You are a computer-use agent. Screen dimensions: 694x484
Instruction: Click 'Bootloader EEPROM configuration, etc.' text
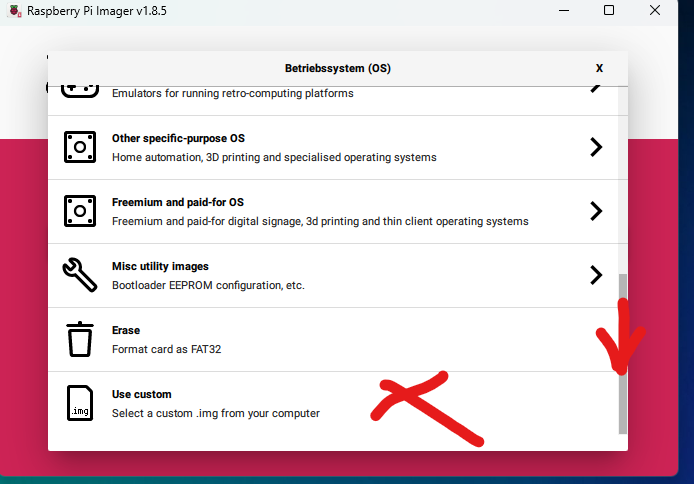[208, 285]
